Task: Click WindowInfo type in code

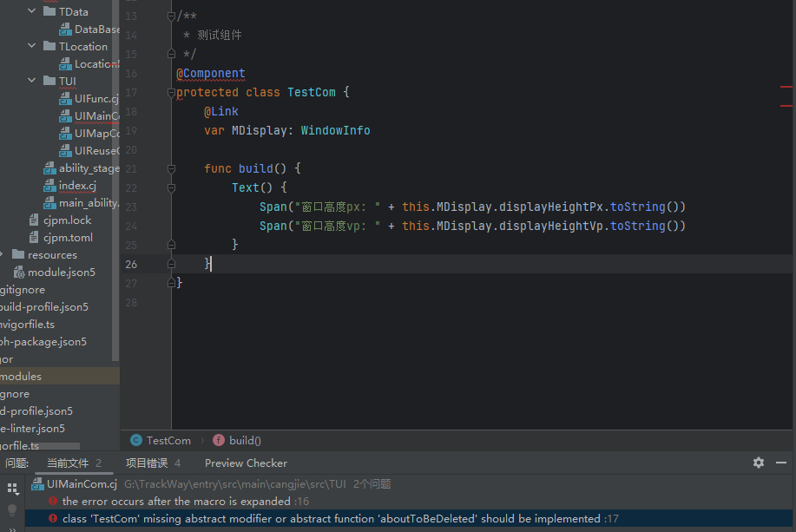Action: (x=336, y=130)
